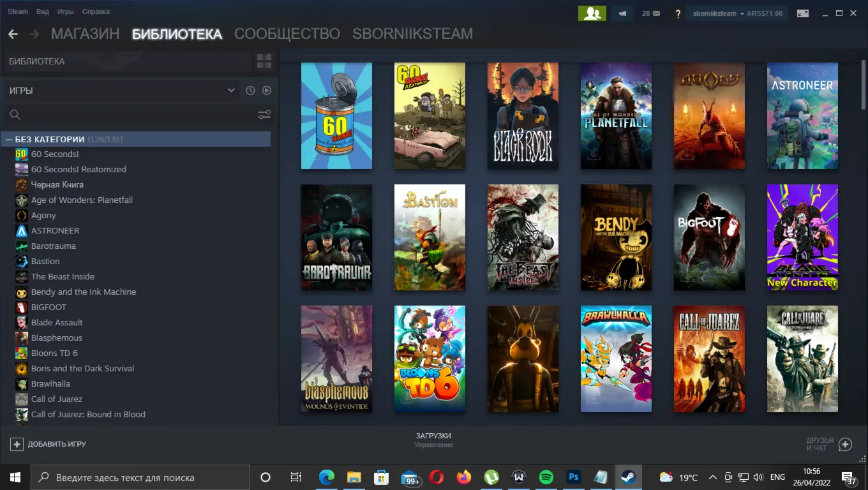The height and width of the screenshot is (490, 868).
Task: Open the BIGFOOT game cover
Action: pyautogui.click(x=709, y=237)
